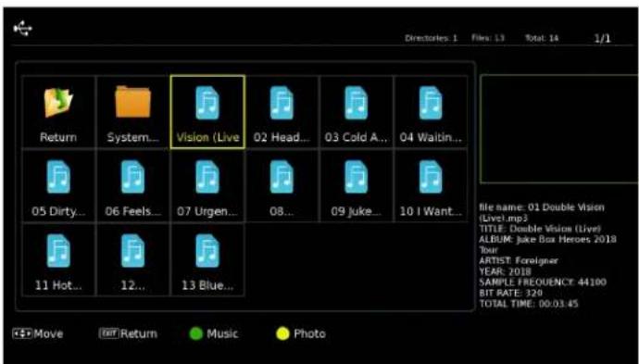The image size is (639, 364).
Task: Select the 05 Dirty... music file icon
Action: 58,177
